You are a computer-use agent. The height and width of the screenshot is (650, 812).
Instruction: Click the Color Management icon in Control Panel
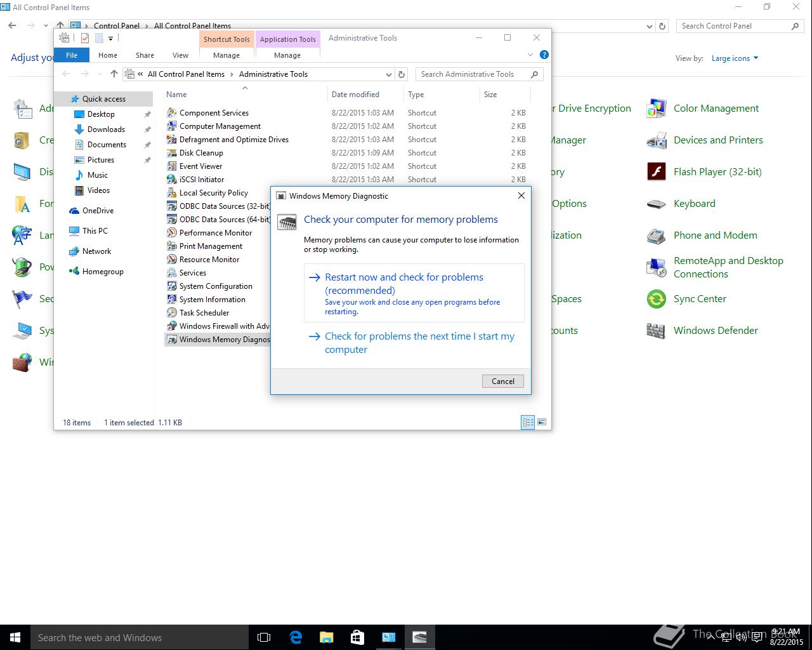(656, 109)
